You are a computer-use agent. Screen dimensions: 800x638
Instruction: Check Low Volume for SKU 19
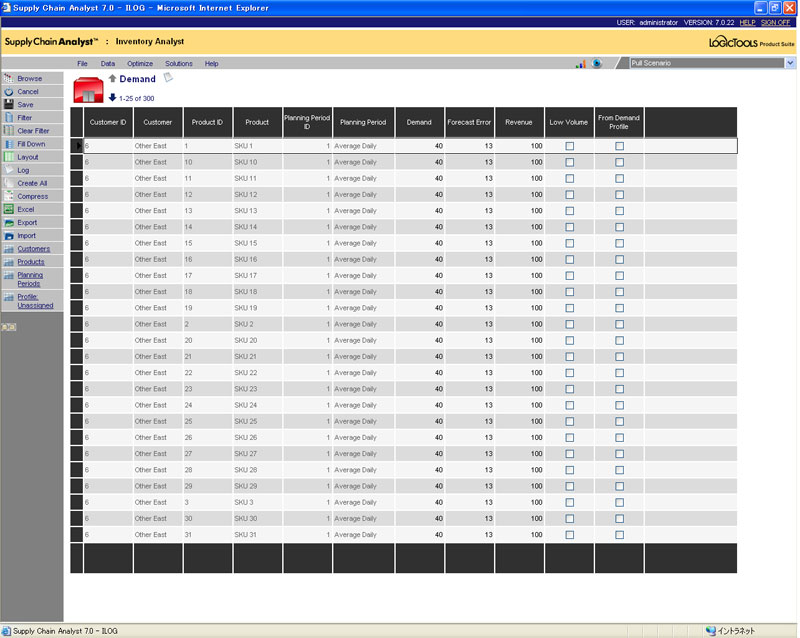[569, 308]
